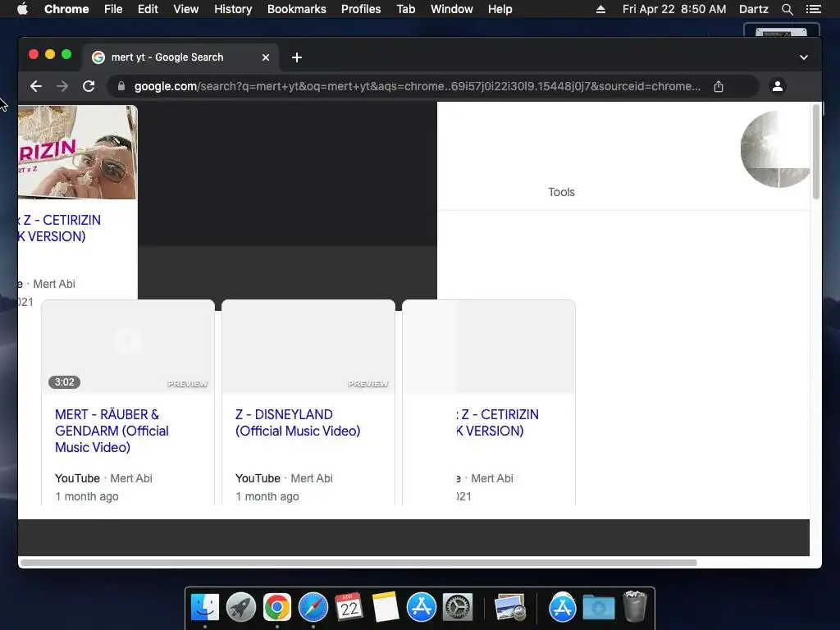The image size is (840, 630).
Task: Click the date and time in the menu bar
Action: coord(674,9)
